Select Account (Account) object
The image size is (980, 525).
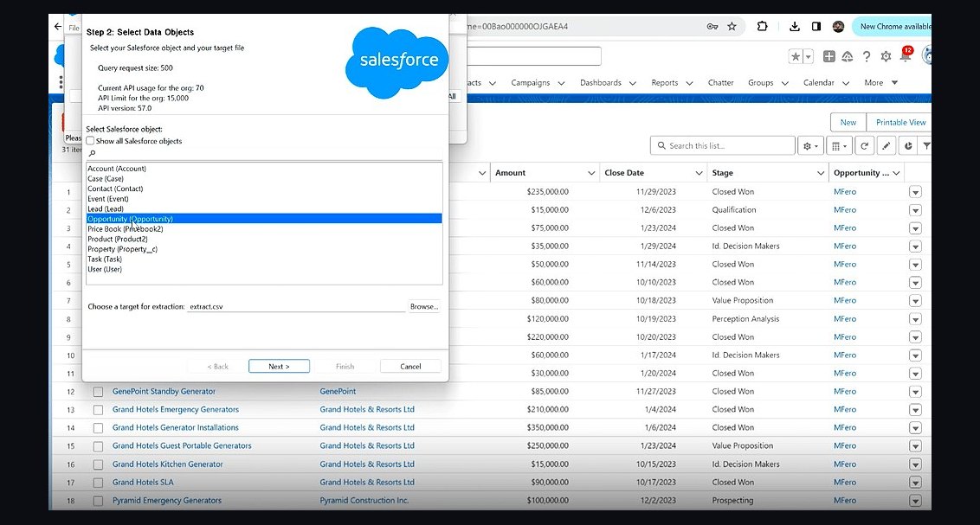tap(117, 169)
